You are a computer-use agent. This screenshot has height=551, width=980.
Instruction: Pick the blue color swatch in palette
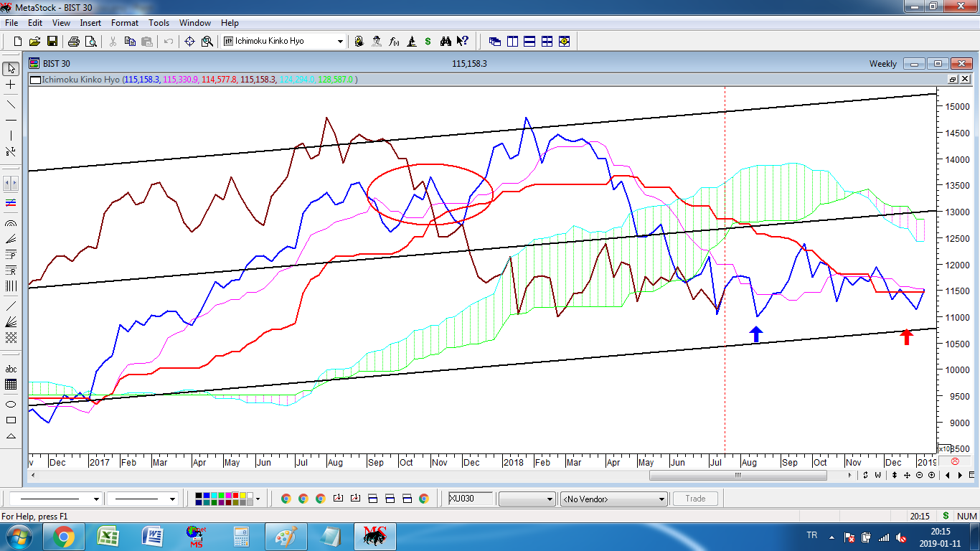206,495
